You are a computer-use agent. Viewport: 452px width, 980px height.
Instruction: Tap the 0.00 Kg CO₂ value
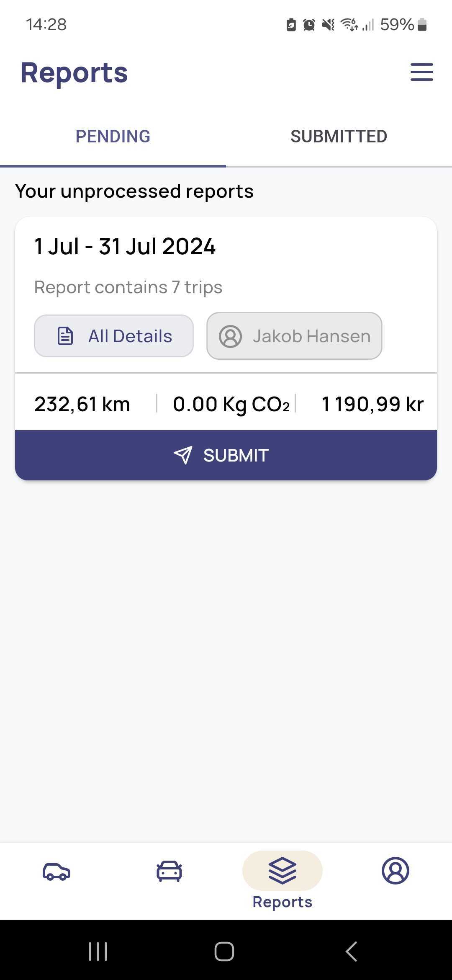(231, 405)
